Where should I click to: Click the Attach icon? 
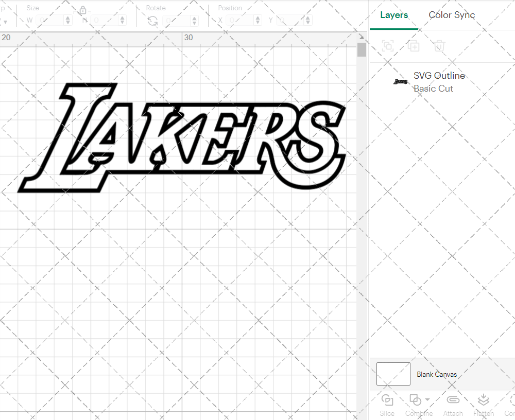[x=453, y=400]
